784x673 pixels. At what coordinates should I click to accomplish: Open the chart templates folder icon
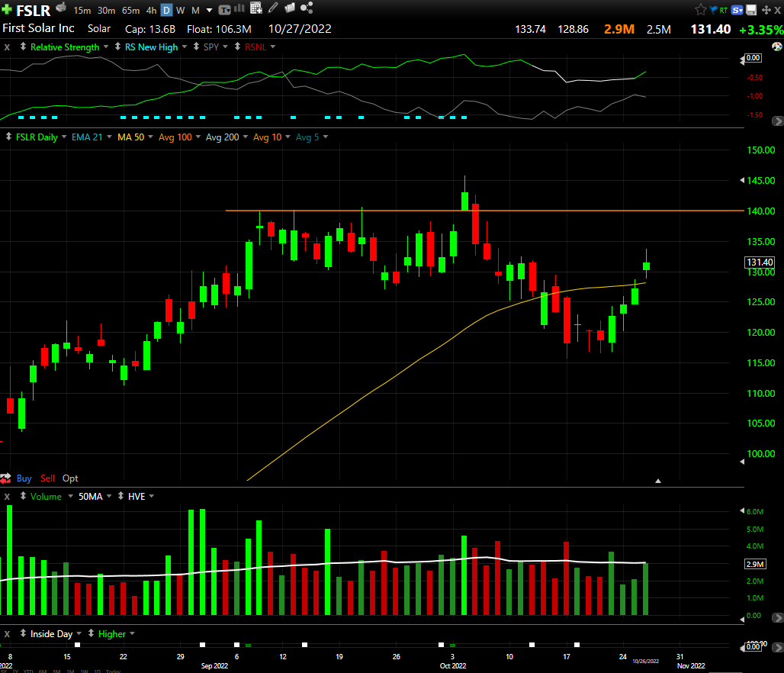pos(290,8)
